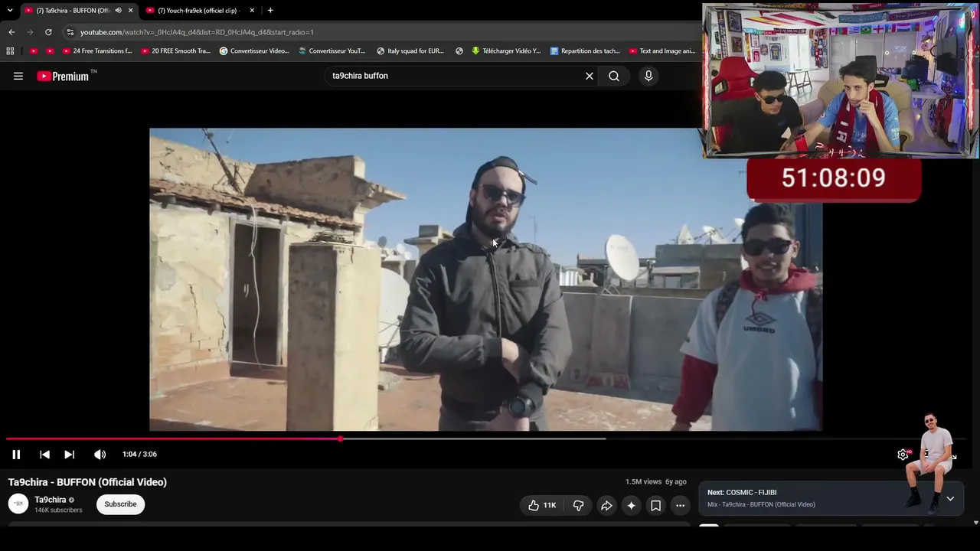Subscribe to the Ta9chira channel
This screenshot has height=551, width=980.
(x=120, y=504)
